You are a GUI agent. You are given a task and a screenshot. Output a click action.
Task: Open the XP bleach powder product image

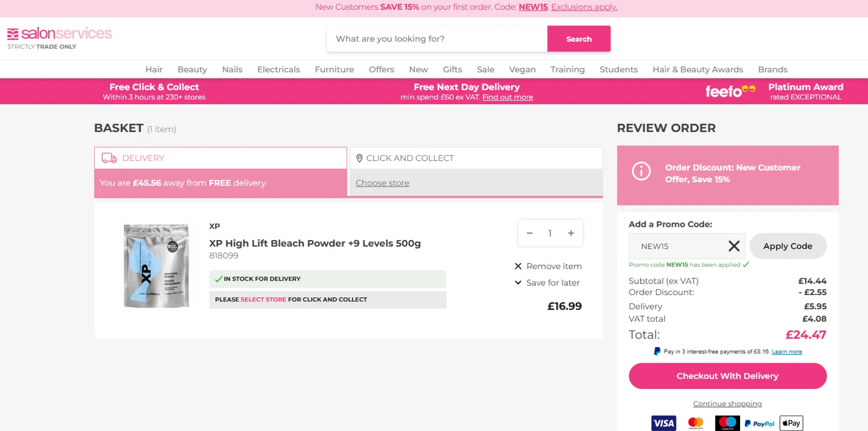click(156, 266)
